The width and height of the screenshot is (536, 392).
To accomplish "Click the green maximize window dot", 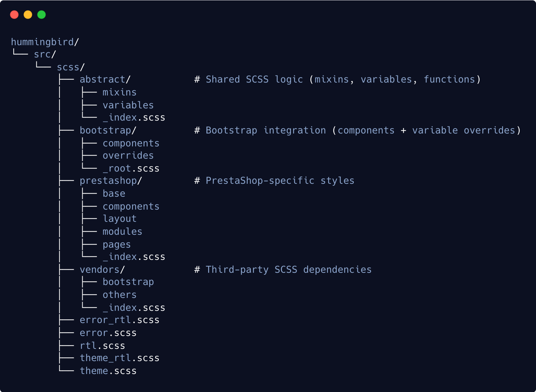I will (41, 15).
